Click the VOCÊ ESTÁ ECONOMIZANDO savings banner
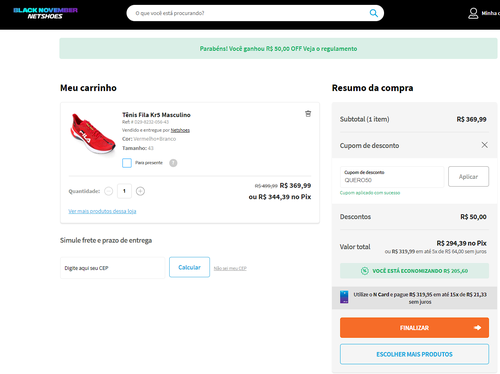 414,271
